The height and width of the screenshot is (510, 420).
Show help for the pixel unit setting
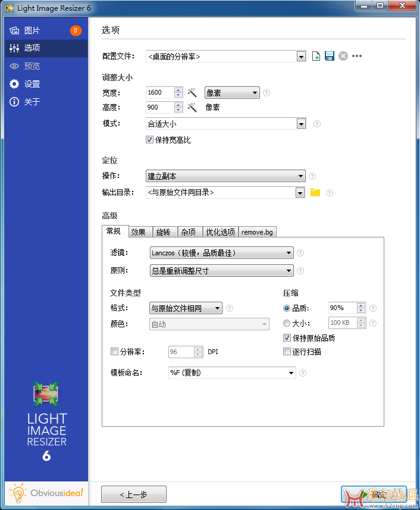(267, 93)
